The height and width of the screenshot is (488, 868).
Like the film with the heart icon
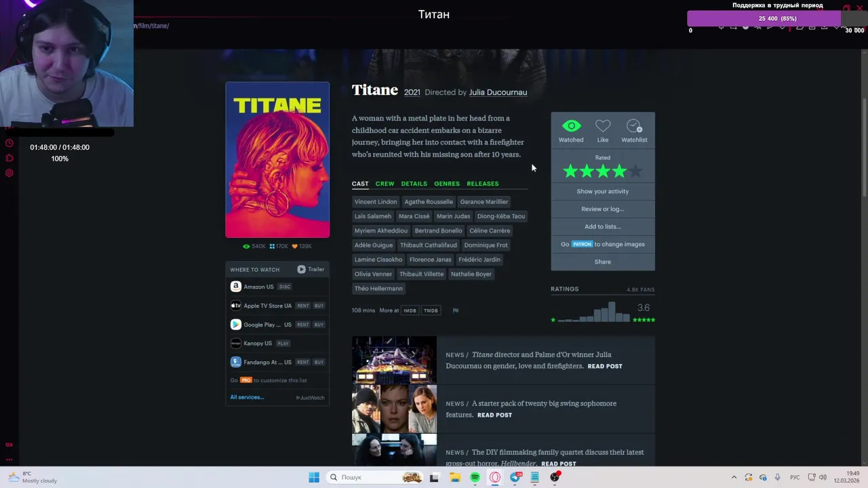click(x=603, y=126)
